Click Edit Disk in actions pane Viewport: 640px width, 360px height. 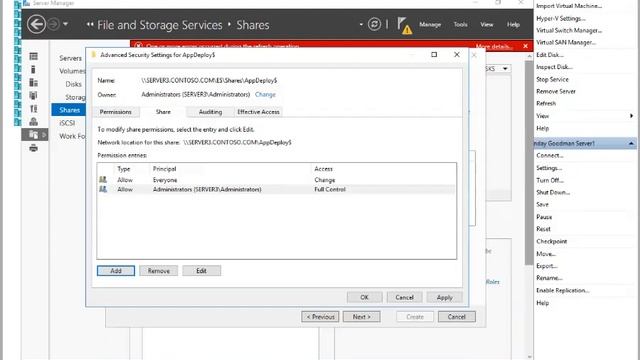tap(549, 55)
